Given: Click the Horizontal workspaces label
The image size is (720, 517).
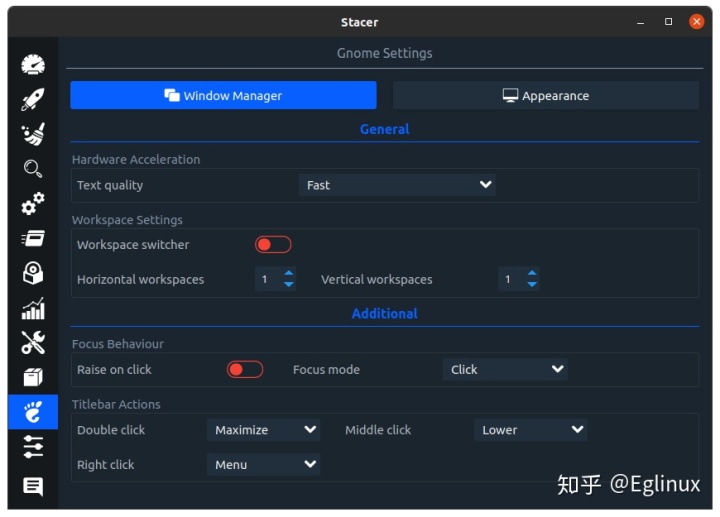Looking at the screenshot, I should [x=140, y=280].
